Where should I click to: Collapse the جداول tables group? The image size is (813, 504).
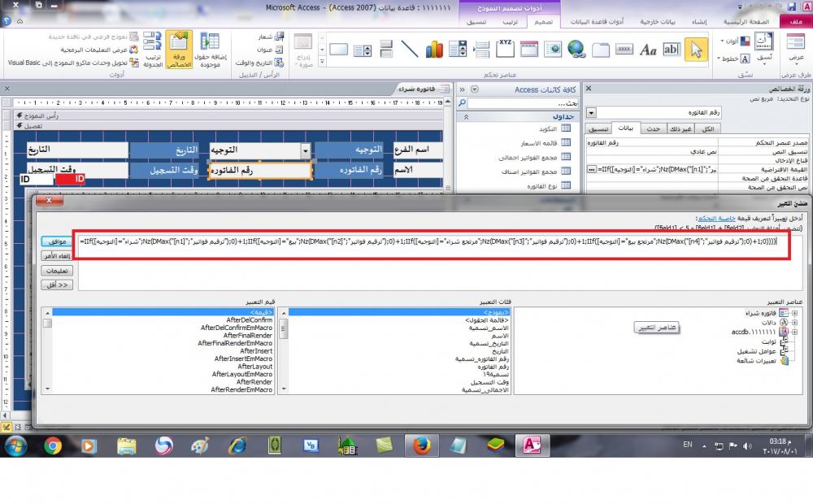tap(466, 117)
